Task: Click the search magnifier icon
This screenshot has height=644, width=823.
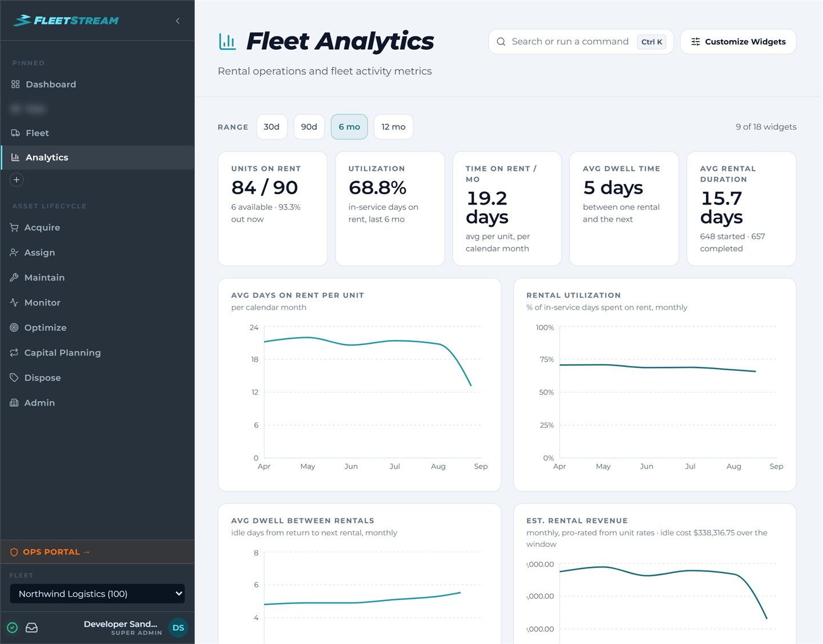Action: 501,42
